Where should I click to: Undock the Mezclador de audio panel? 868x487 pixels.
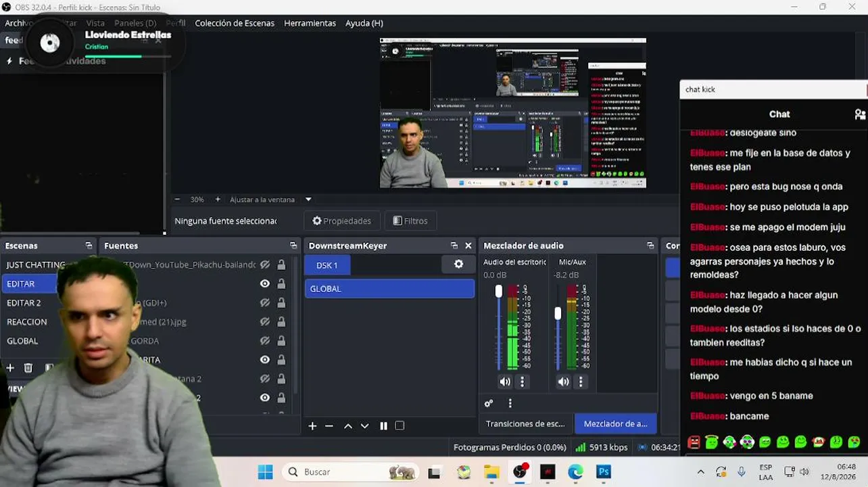[650, 246]
